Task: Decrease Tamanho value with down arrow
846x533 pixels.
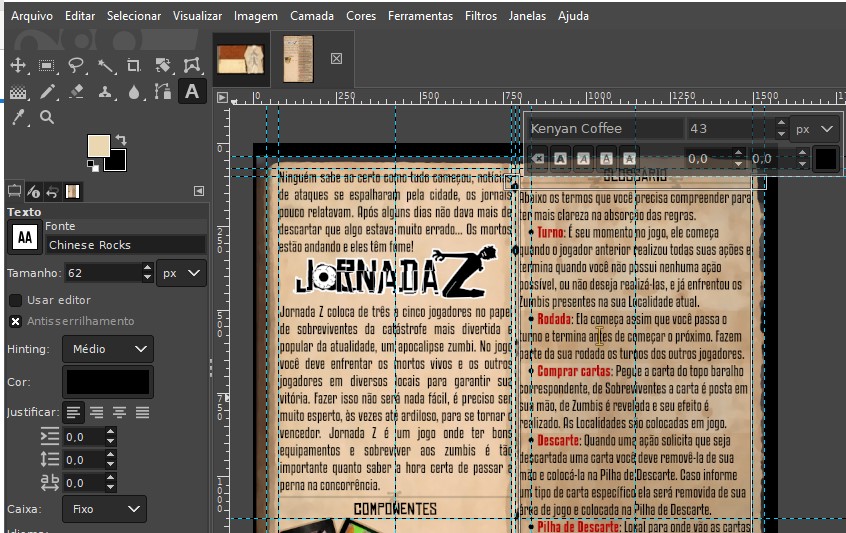Action: pos(147,278)
